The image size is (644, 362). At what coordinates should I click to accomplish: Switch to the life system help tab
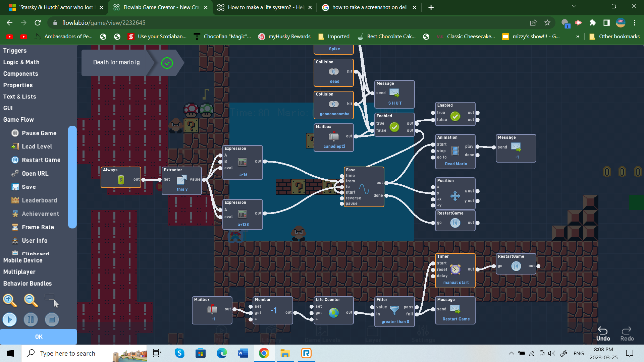point(265,7)
